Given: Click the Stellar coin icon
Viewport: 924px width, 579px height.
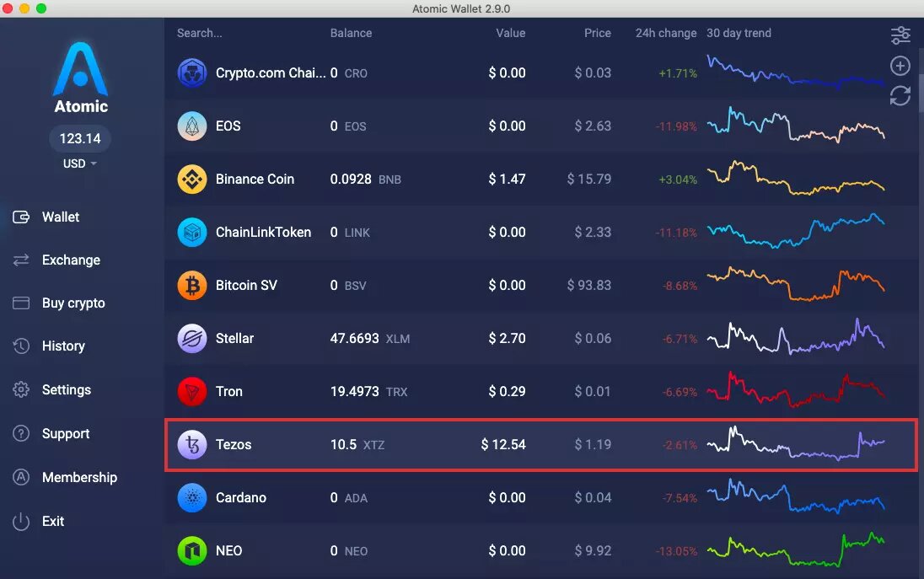Looking at the screenshot, I should pyautogui.click(x=192, y=338).
